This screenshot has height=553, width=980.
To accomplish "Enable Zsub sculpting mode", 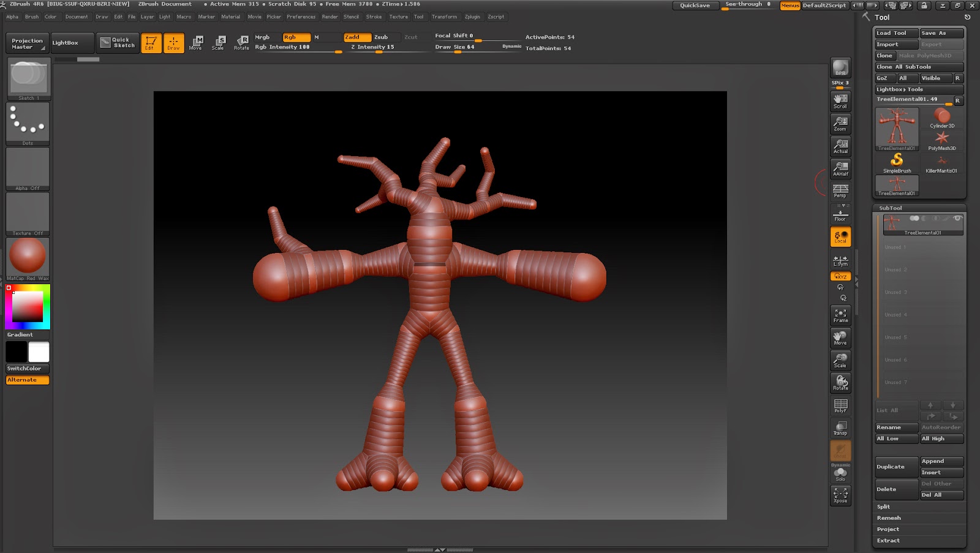I will (x=382, y=37).
